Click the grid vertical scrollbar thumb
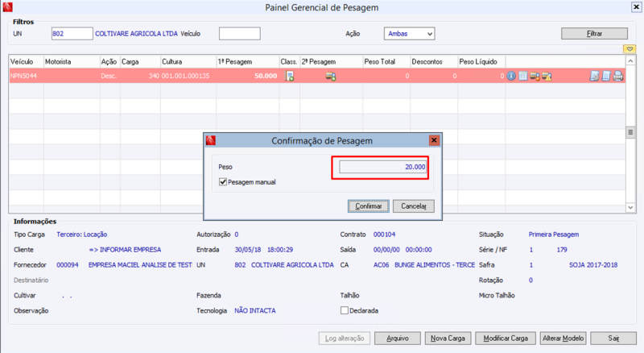644x353 pixels. tap(630, 132)
